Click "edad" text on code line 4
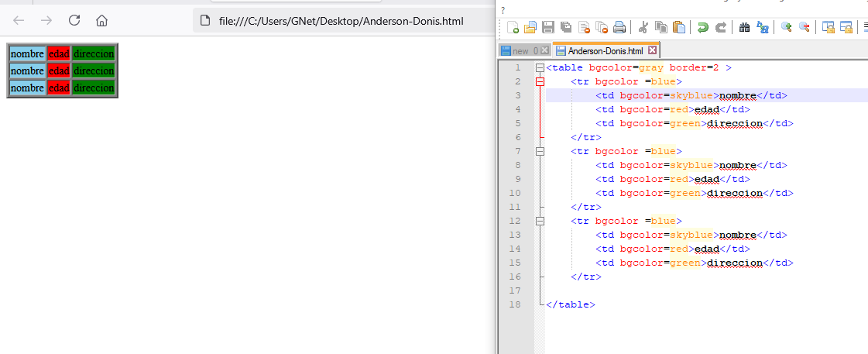Image resolution: width=868 pixels, height=354 pixels. click(707, 109)
